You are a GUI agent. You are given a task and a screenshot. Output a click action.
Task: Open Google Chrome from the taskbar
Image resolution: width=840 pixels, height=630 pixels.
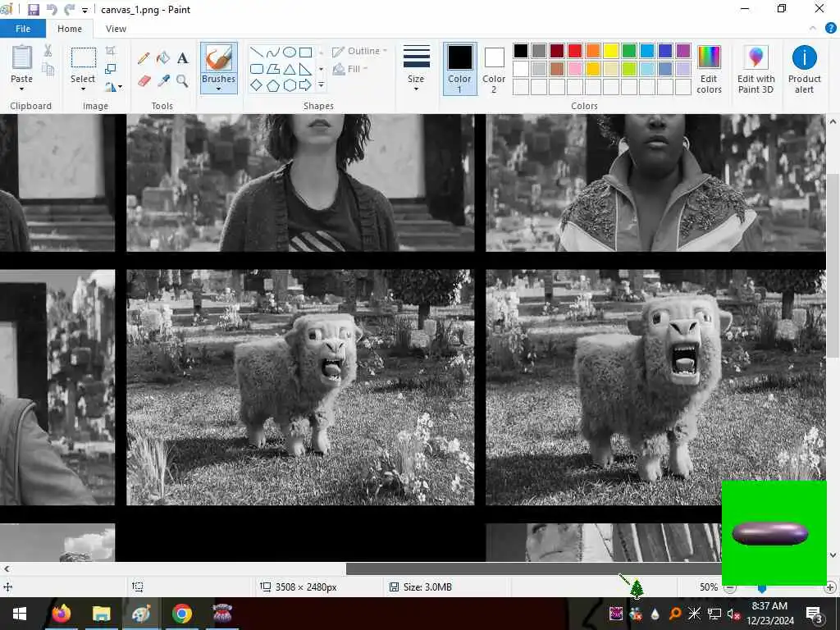[x=181, y=614]
